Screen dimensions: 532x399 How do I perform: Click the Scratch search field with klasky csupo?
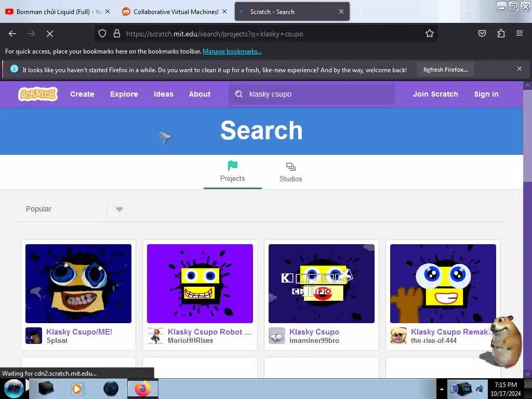pyautogui.click(x=312, y=95)
